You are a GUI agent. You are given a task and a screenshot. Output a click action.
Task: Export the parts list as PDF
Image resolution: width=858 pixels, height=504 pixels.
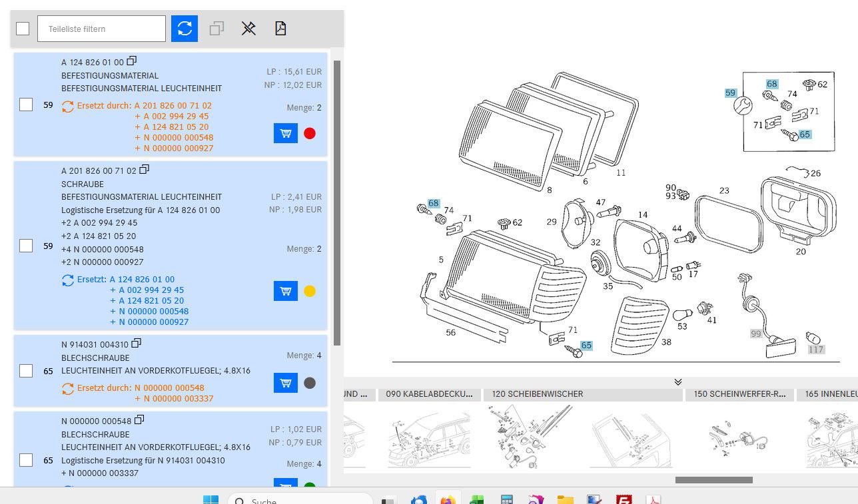[280, 29]
